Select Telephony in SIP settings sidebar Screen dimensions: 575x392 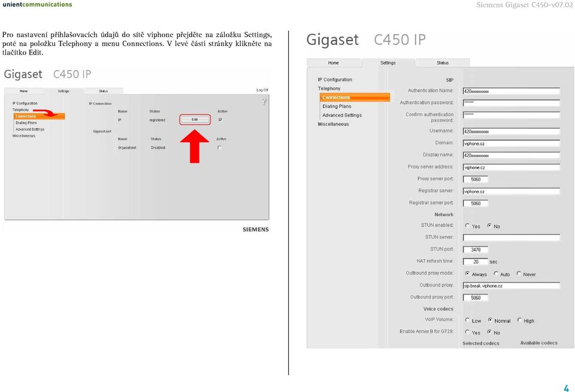tap(329, 89)
